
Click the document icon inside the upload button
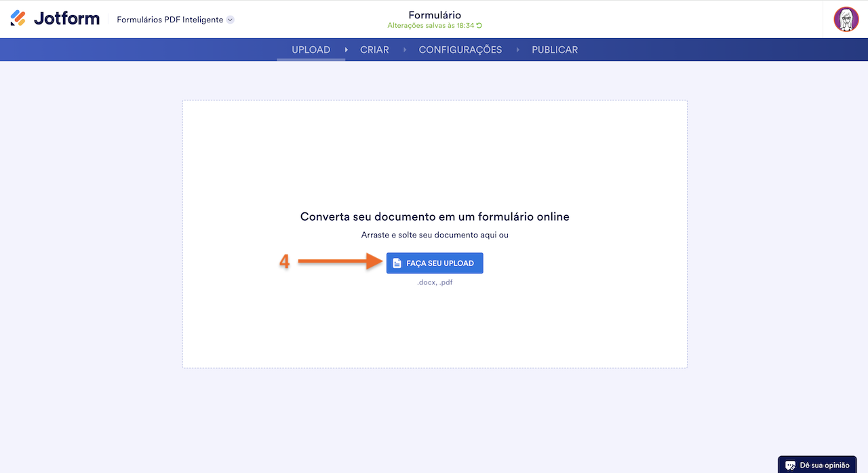coord(397,263)
